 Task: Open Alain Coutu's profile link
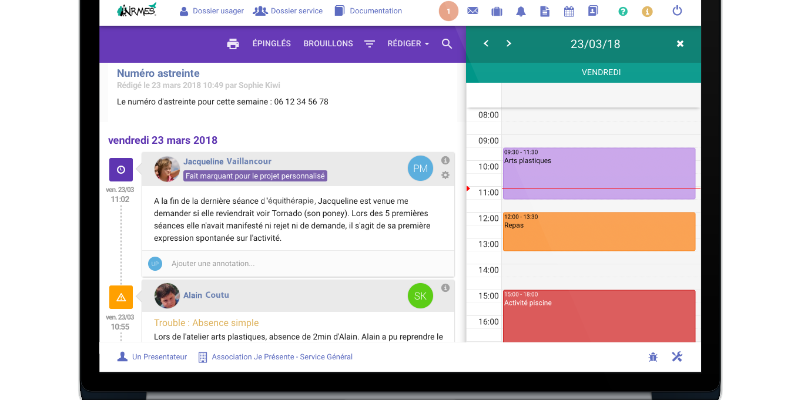tap(206, 295)
